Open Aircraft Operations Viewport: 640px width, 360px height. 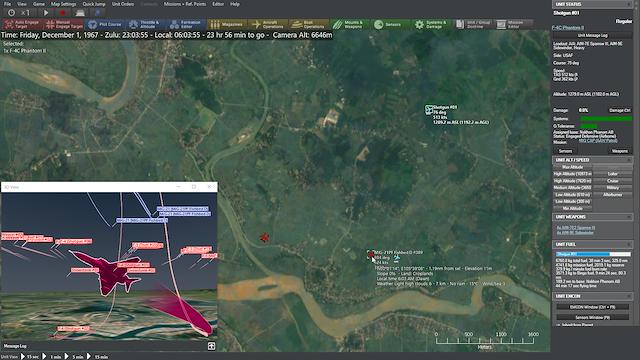click(268, 24)
